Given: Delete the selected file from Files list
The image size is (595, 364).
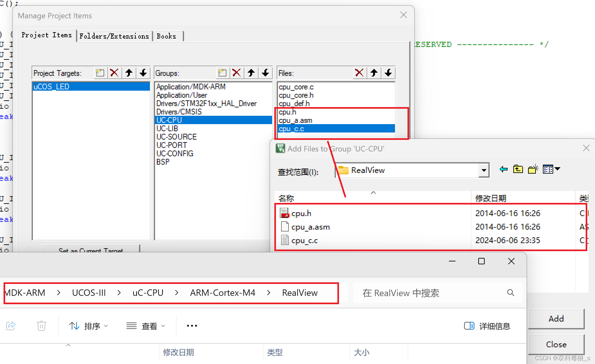Looking at the screenshot, I should pyautogui.click(x=359, y=73).
